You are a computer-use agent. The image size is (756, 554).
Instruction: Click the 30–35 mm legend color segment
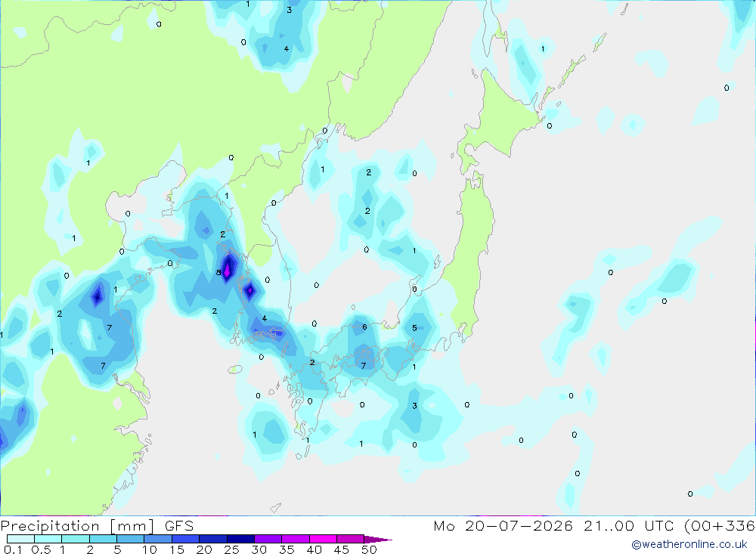tap(268, 539)
